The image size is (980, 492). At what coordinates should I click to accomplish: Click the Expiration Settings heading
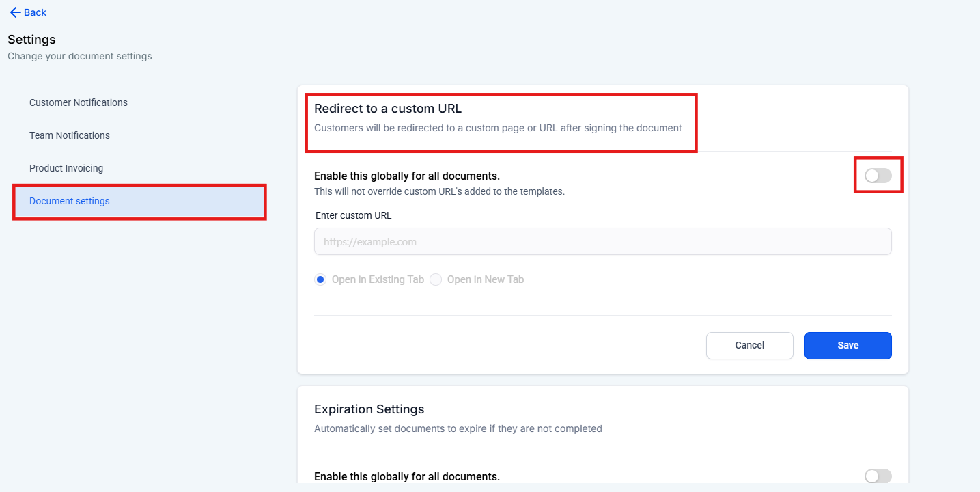point(369,409)
